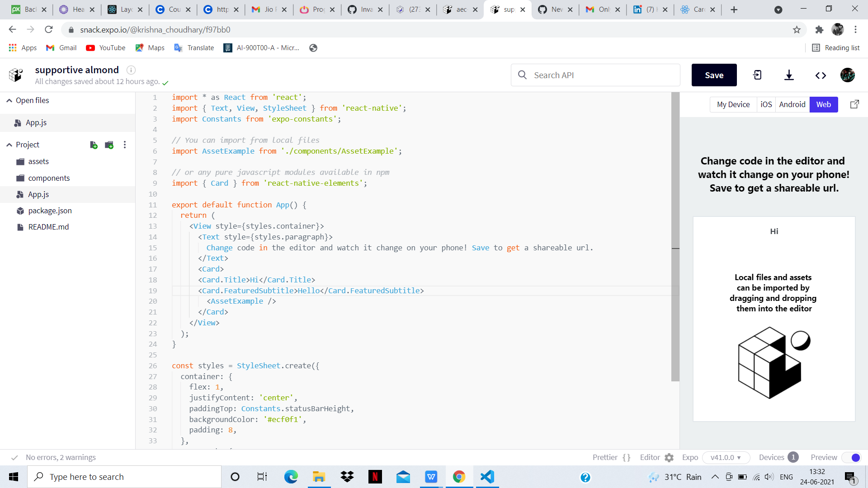Click the embed code angle-brackets icon
This screenshot has height=488, width=868.
tap(821, 75)
